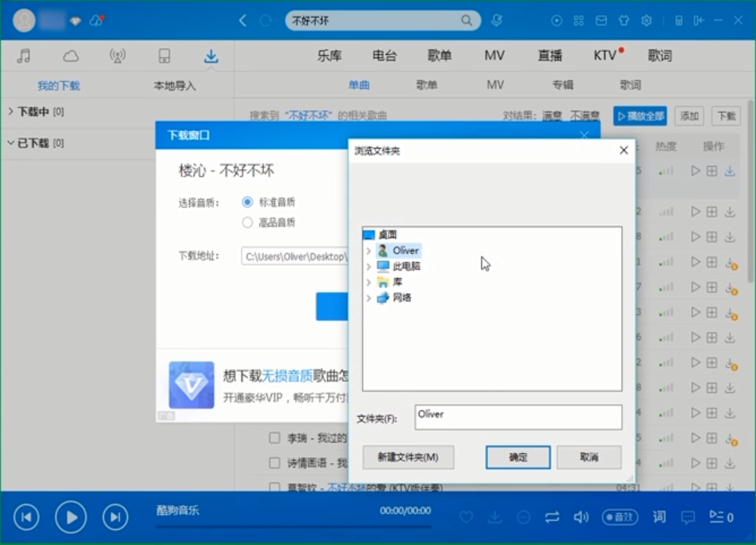
Task: Click 播放全部 button
Action: tap(640, 116)
